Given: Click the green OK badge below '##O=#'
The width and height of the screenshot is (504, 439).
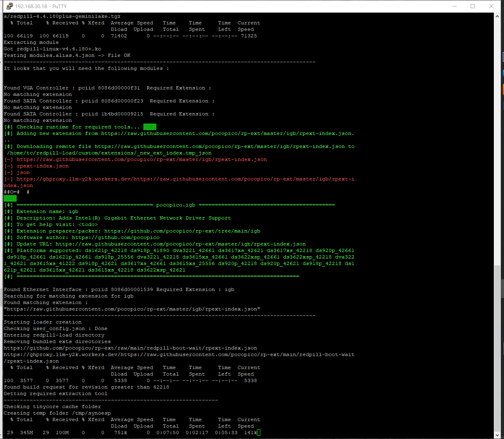Looking at the screenshot, I should coord(10,198).
